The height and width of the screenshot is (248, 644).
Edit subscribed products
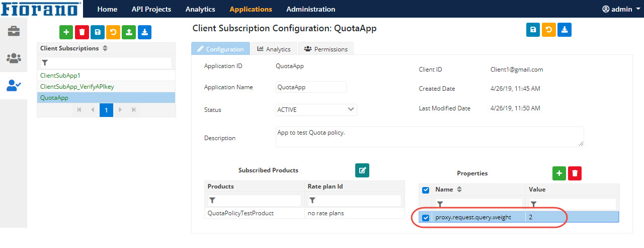pos(362,170)
